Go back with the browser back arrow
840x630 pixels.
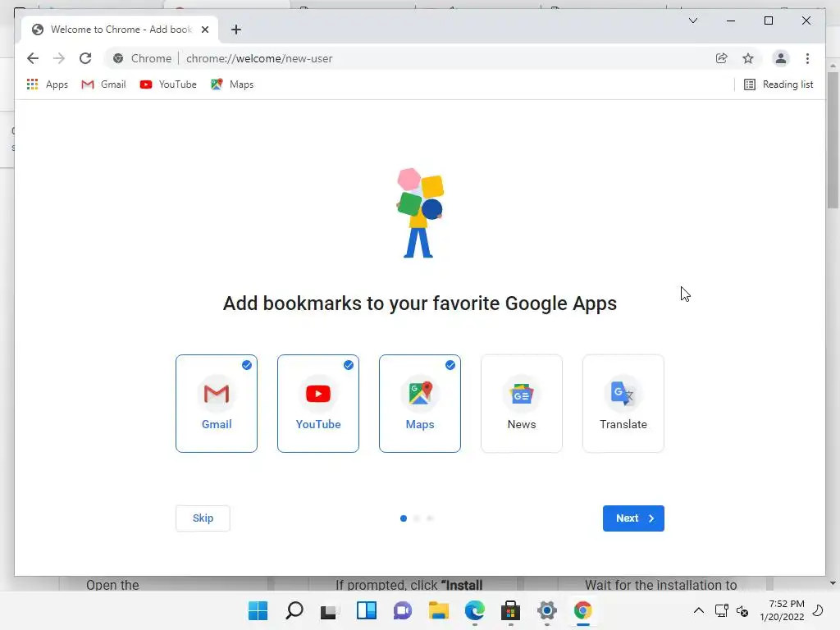pos(33,58)
